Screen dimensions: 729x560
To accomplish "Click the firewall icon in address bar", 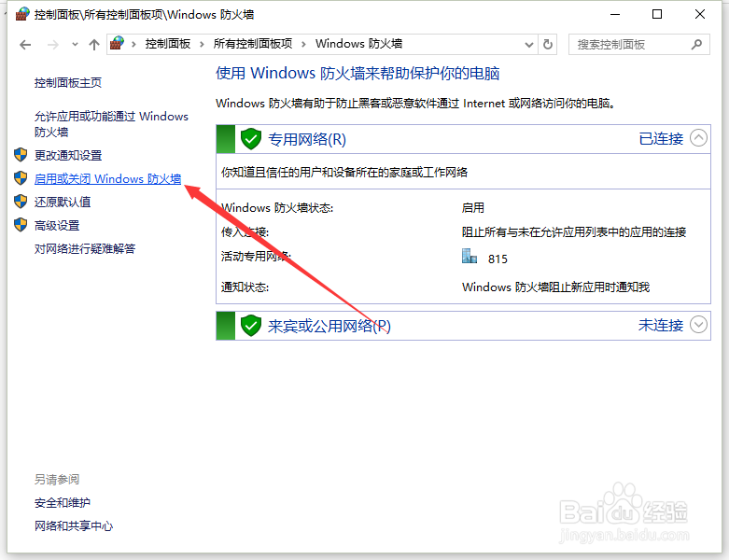I will pos(117,44).
